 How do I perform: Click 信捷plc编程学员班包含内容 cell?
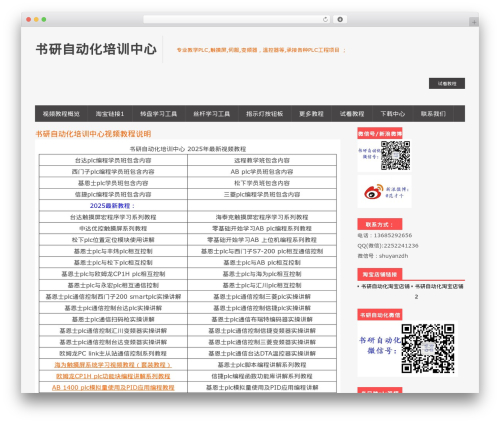tap(113, 194)
